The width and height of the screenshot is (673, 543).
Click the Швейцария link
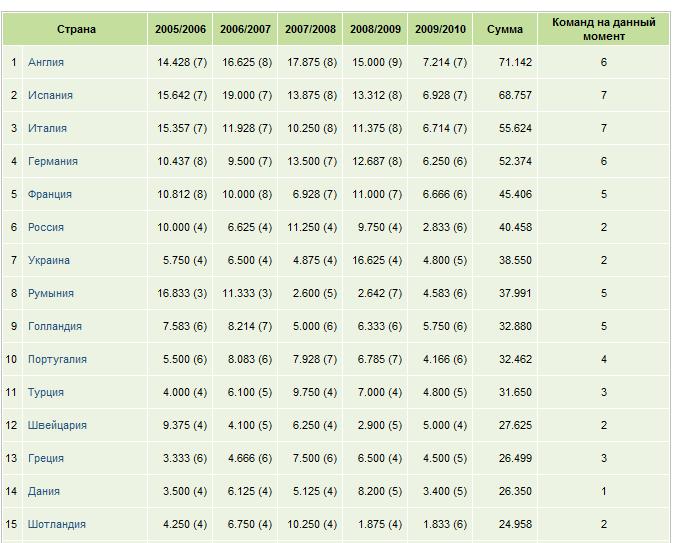57,425
